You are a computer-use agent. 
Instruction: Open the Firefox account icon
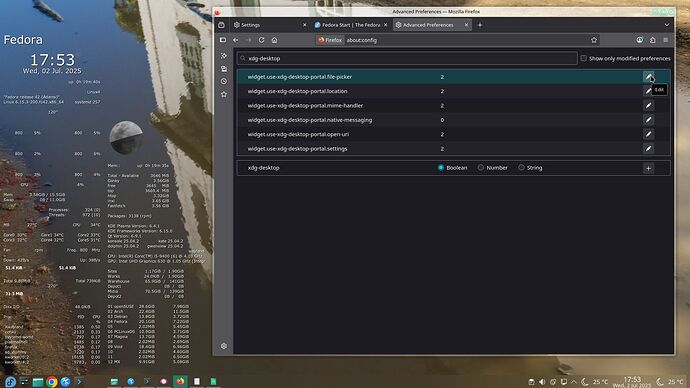click(x=639, y=40)
